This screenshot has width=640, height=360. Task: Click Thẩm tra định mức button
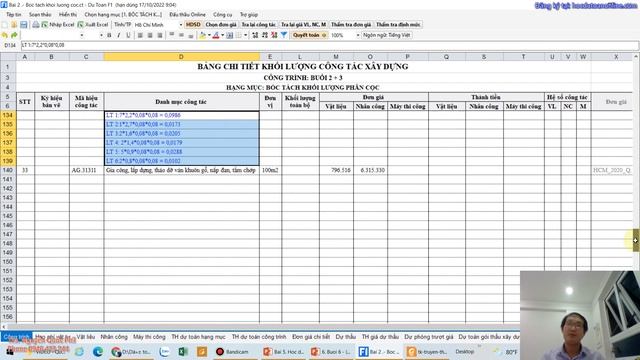[x=398, y=25]
